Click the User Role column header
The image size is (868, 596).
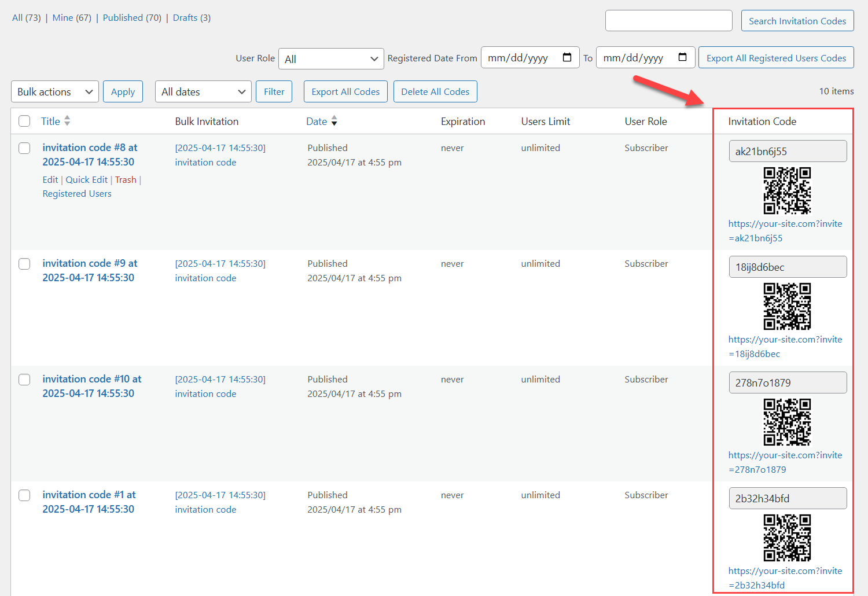646,121
